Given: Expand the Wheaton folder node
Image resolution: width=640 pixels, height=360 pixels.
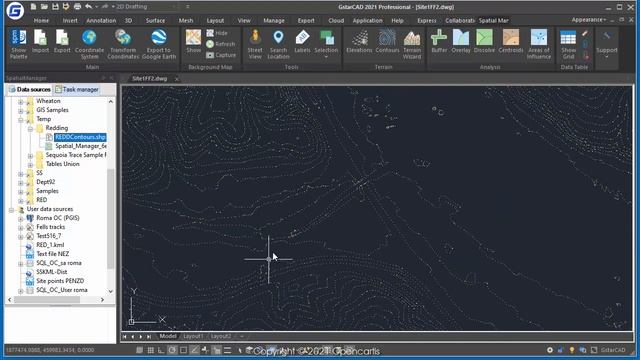Looking at the screenshot, I should (x=20, y=102).
